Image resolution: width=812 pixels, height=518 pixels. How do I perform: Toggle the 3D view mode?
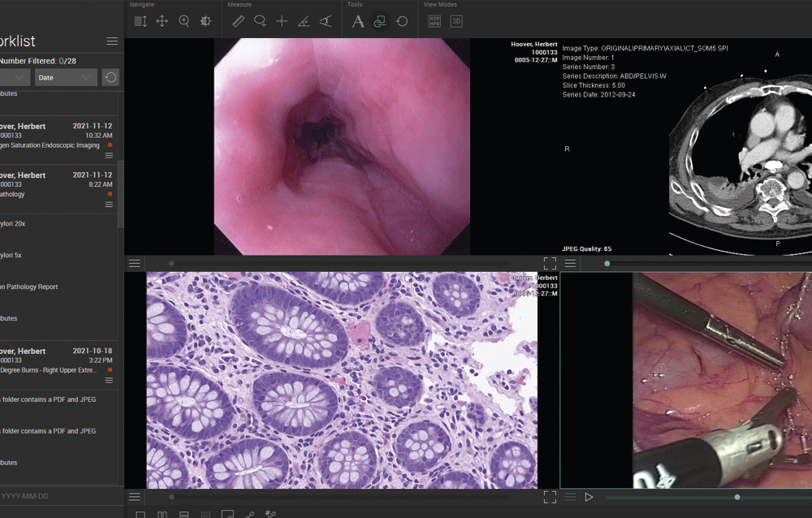tap(456, 21)
